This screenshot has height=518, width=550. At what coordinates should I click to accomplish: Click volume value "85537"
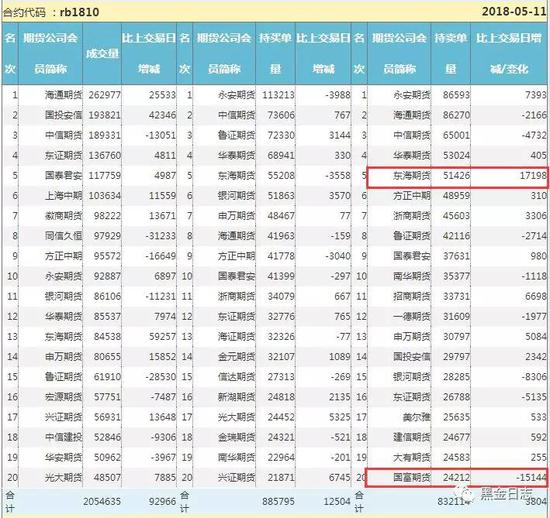tap(107, 316)
